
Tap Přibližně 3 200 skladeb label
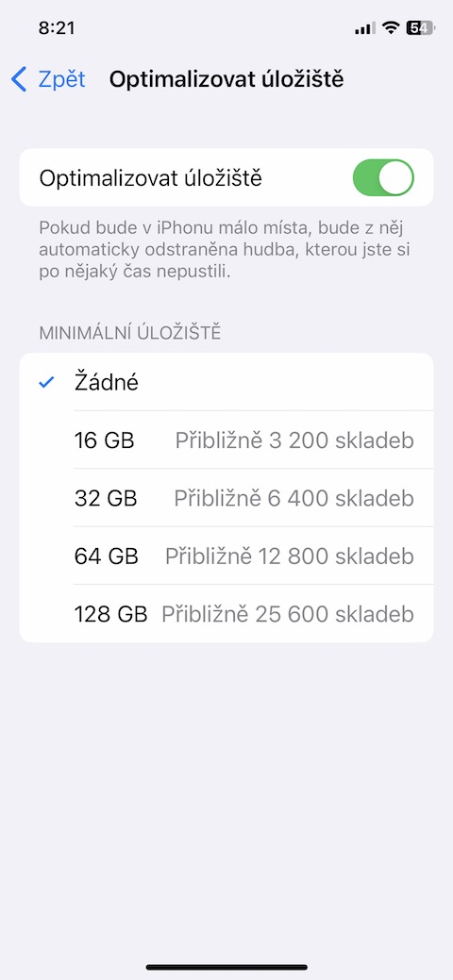click(294, 440)
